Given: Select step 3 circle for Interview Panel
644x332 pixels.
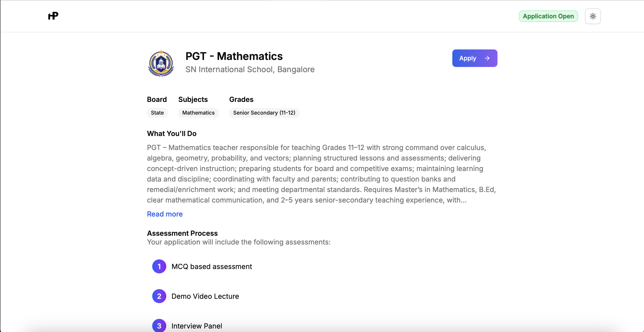Looking at the screenshot, I should (159, 325).
